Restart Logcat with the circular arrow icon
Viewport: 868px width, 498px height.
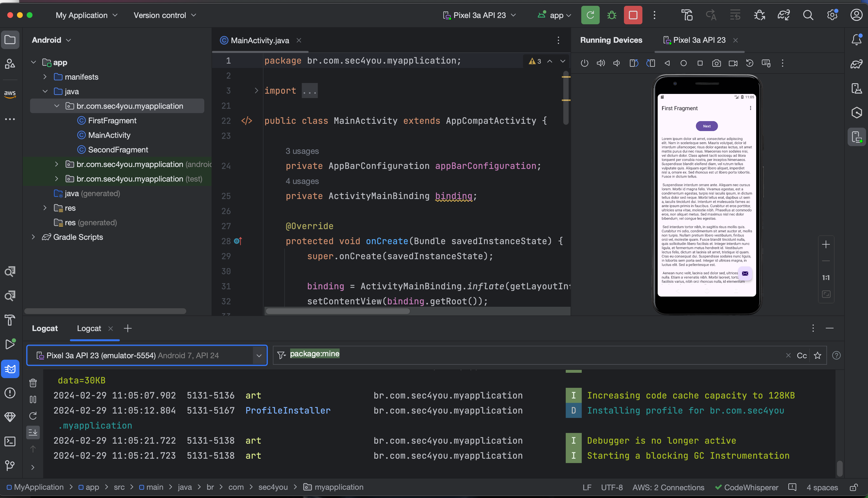33,416
